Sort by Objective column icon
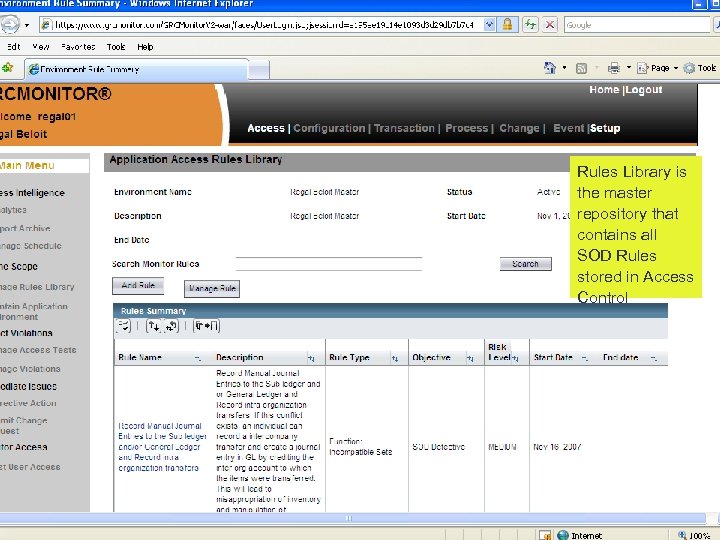Viewport: 720px width, 540px height. tap(470, 358)
